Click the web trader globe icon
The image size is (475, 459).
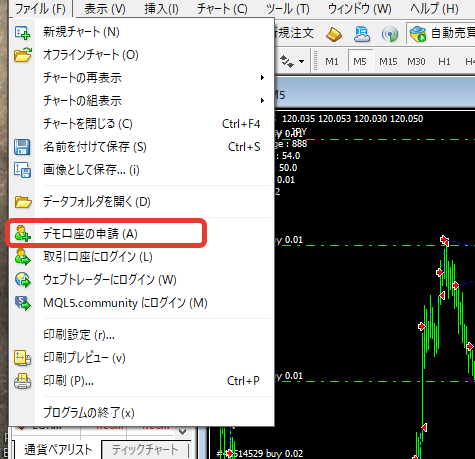(23, 280)
